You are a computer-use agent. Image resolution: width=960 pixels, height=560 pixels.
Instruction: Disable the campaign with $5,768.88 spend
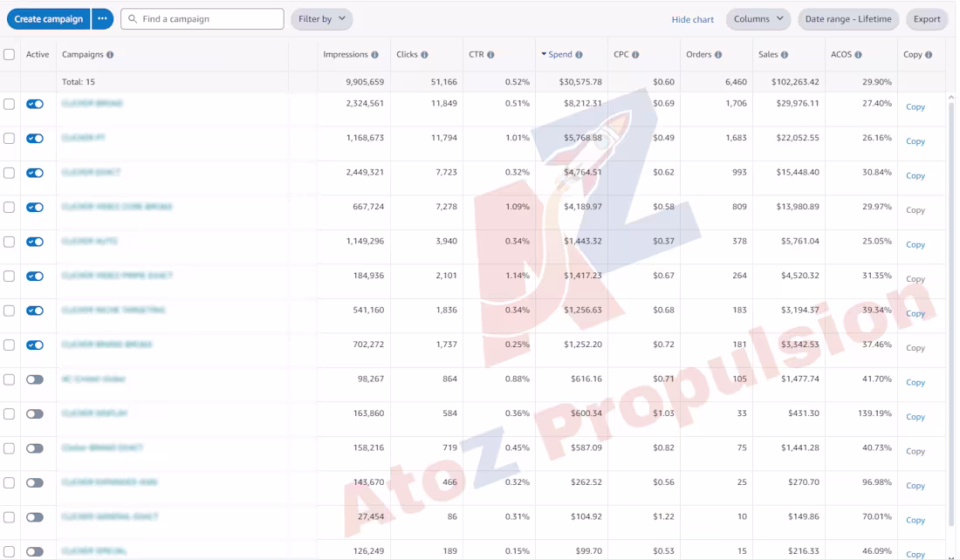pos(35,139)
